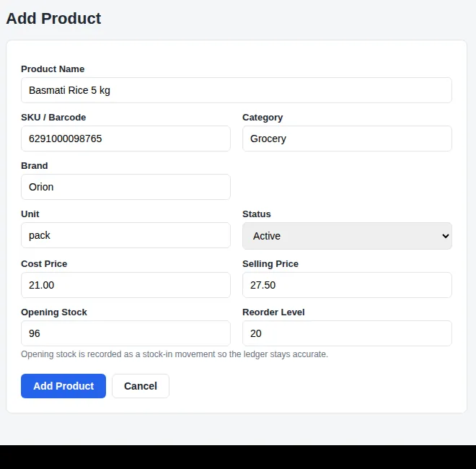Open the Status dropdown set to Active

click(347, 236)
